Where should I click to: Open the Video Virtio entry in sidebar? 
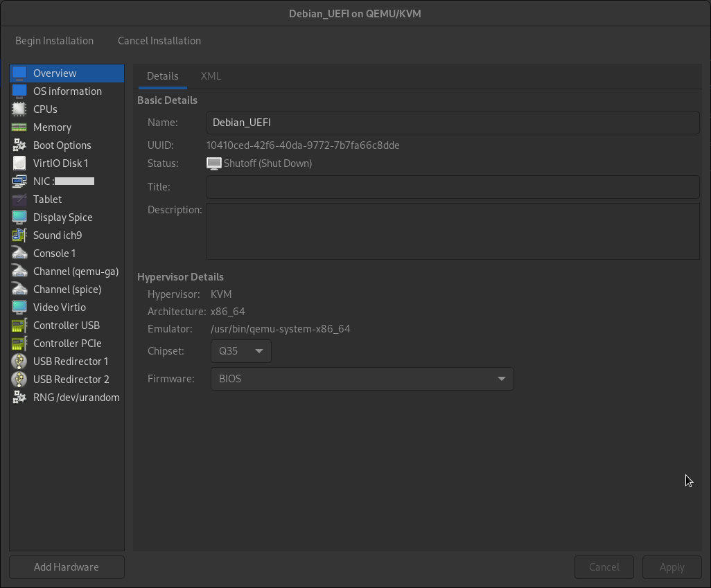[x=60, y=308]
